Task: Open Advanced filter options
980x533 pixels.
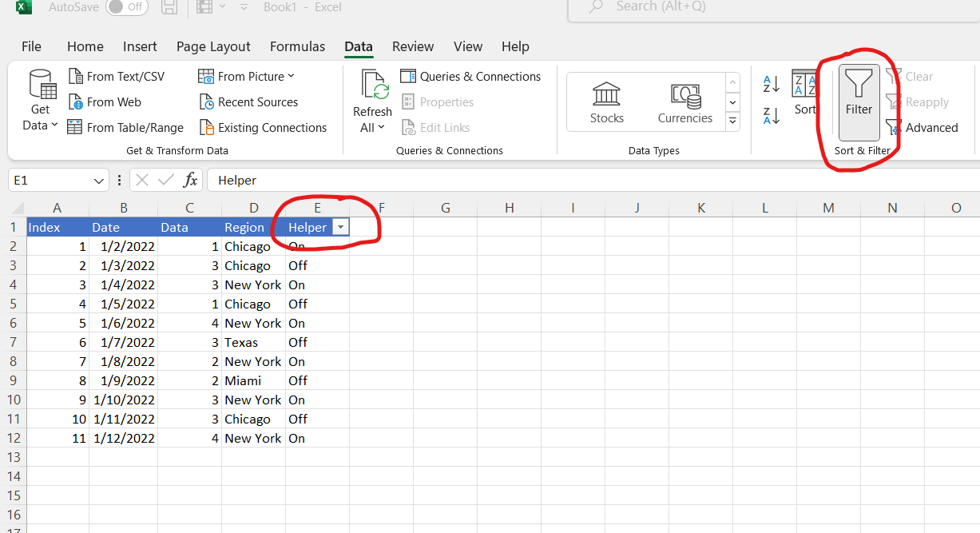Action: click(x=929, y=127)
